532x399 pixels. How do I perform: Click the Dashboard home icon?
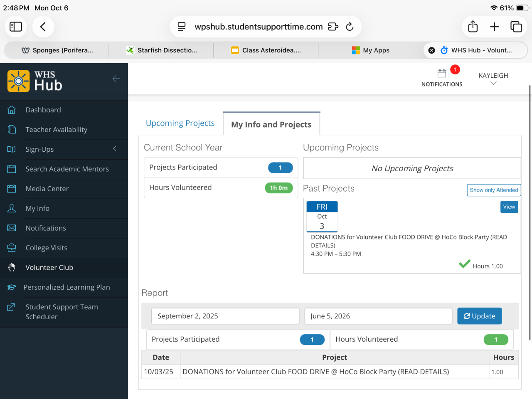click(12, 110)
